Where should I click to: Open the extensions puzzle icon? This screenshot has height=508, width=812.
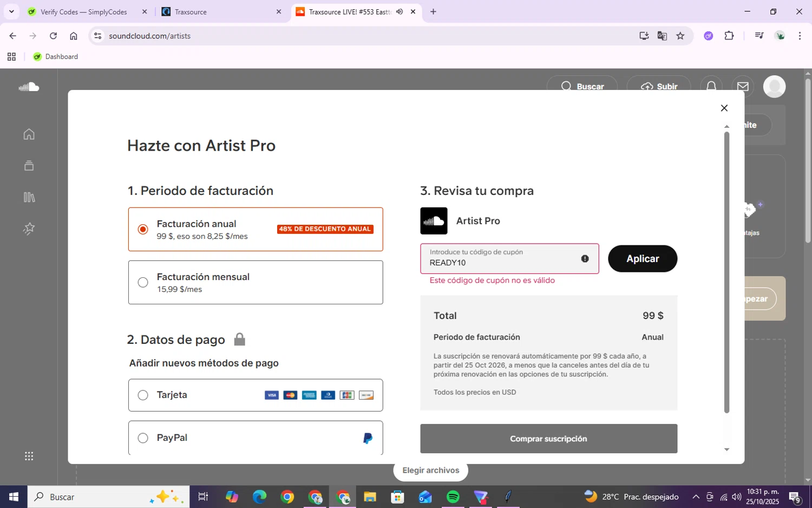(x=729, y=36)
